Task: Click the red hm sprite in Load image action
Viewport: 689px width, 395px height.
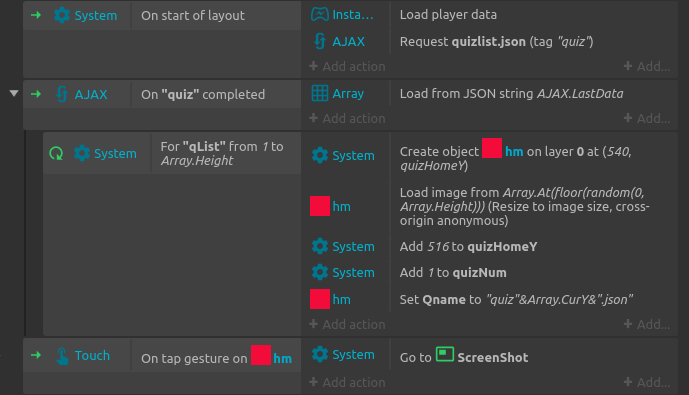Action: [x=320, y=206]
